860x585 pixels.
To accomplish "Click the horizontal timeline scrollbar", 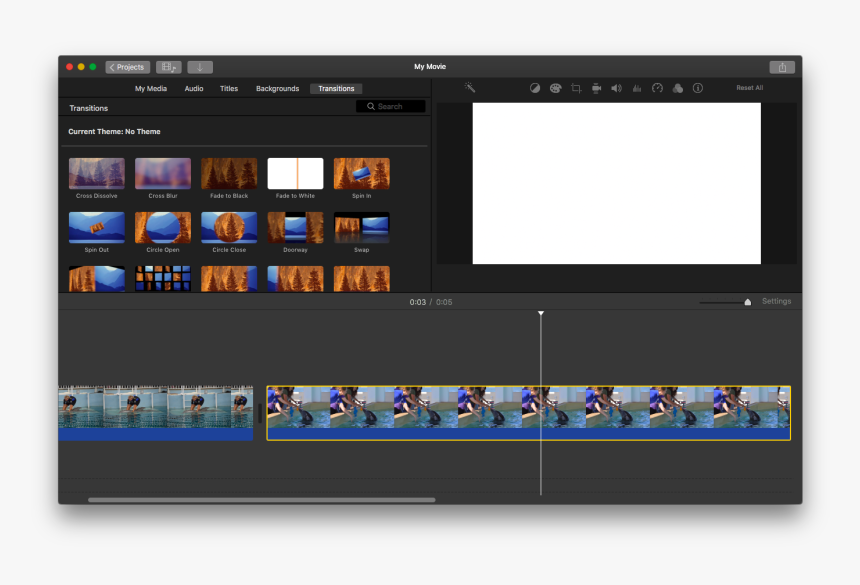I will point(262,500).
